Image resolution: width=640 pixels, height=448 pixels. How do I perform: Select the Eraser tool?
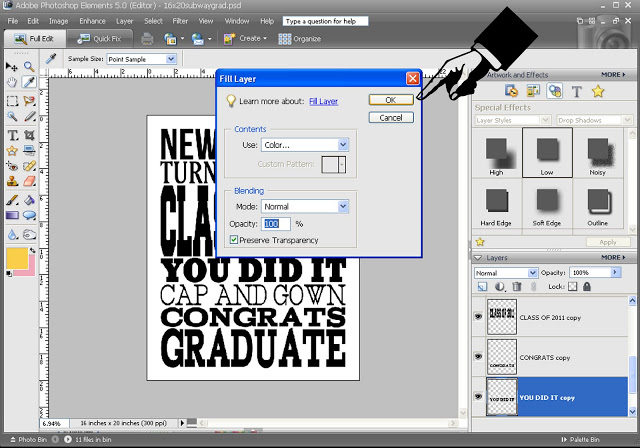(x=29, y=181)
